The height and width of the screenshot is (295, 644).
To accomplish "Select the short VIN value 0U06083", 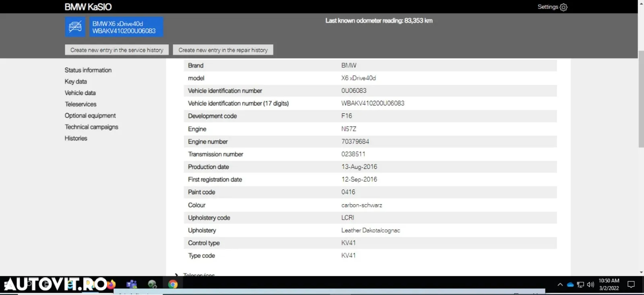I will point(354,91).
